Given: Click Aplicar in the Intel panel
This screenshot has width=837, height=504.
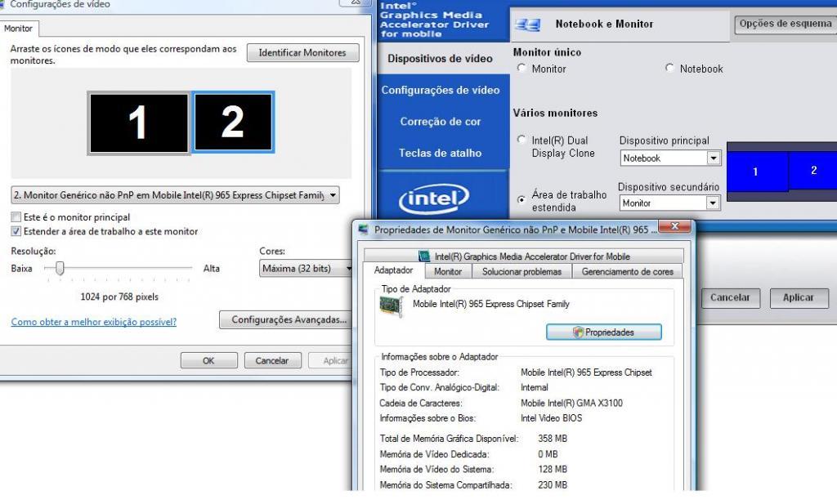Looking at the screenshot, I should pos(799,298).
